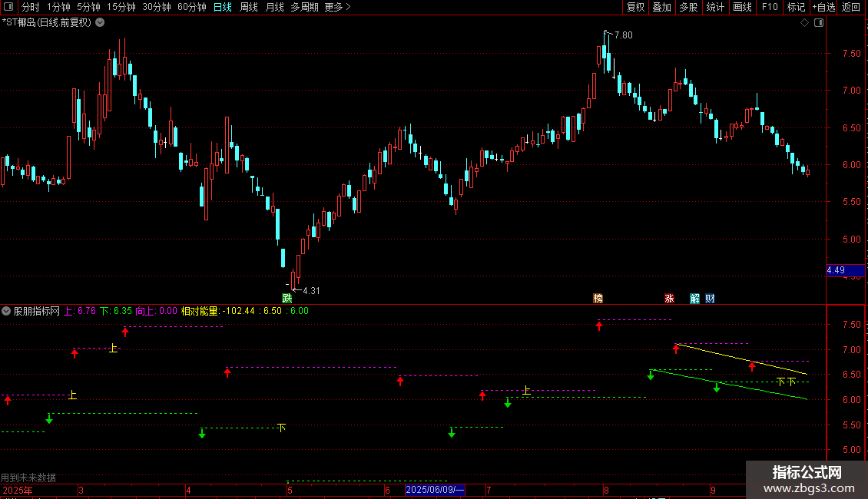Screen dimensions: 868x499
Task: Click the yellow 下 label near 5.50 level
Action: [281, 428]
